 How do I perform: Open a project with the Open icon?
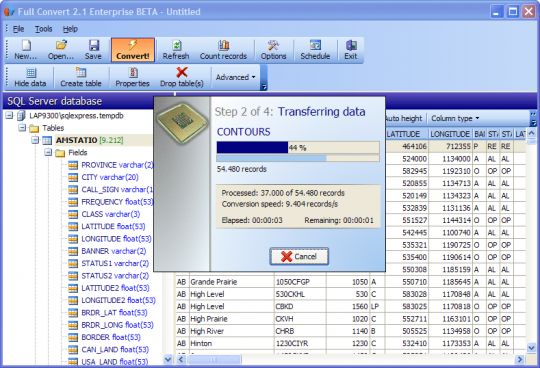61,50
